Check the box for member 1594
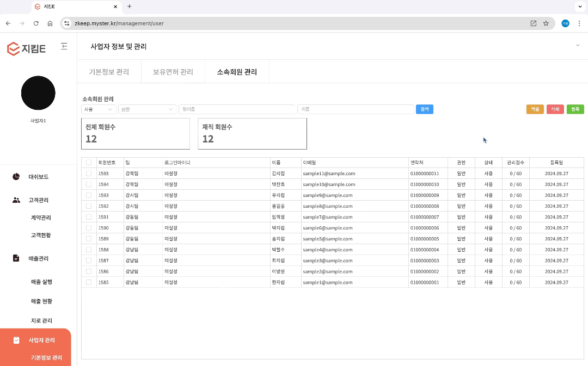The image size is (588, 366). coord(89,184)
